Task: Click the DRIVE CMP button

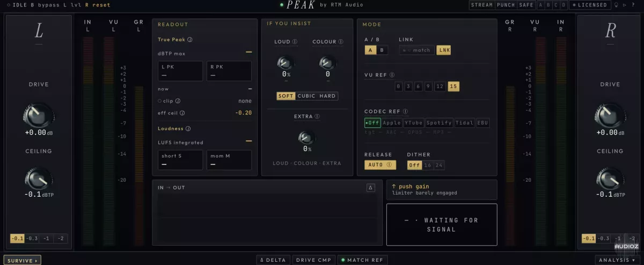Action: click(x=313, y=260)
